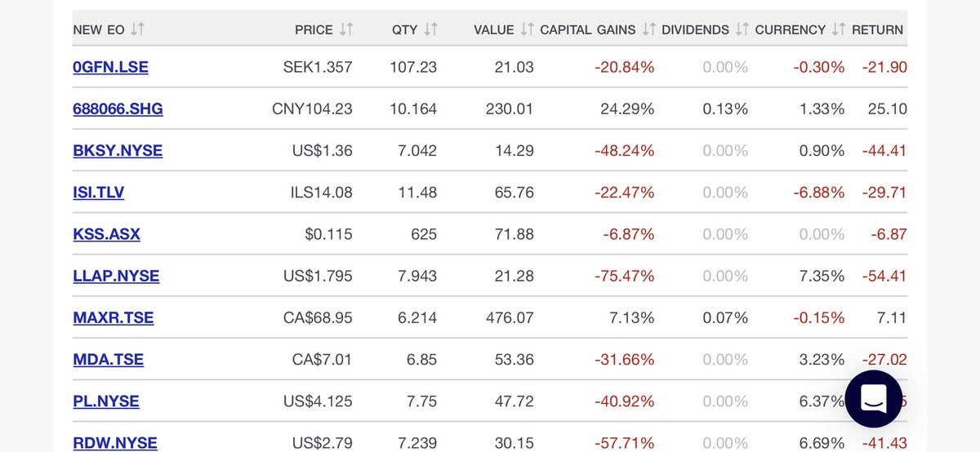Click the quantity 6.214
The image size is (980, 452).
417,317
